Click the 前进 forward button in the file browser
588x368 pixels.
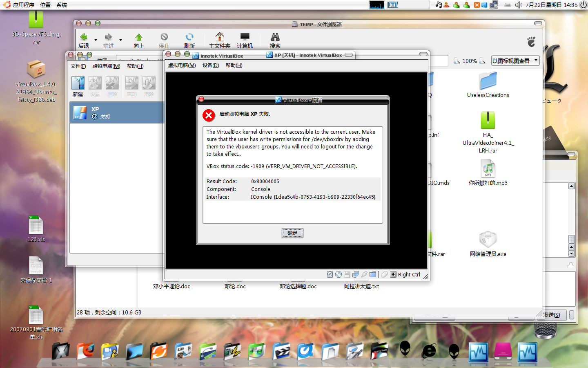point(109,40)
